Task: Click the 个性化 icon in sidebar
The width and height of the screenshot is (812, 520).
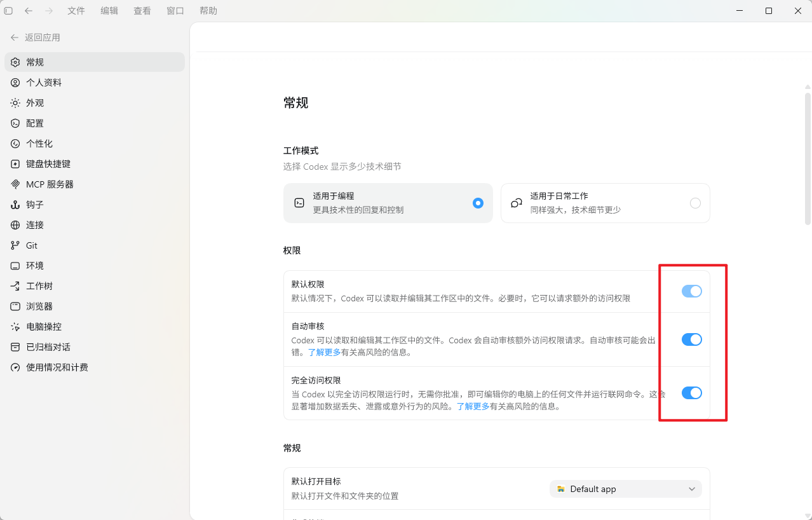Action: pyautogui.click(x=15, y=144)
